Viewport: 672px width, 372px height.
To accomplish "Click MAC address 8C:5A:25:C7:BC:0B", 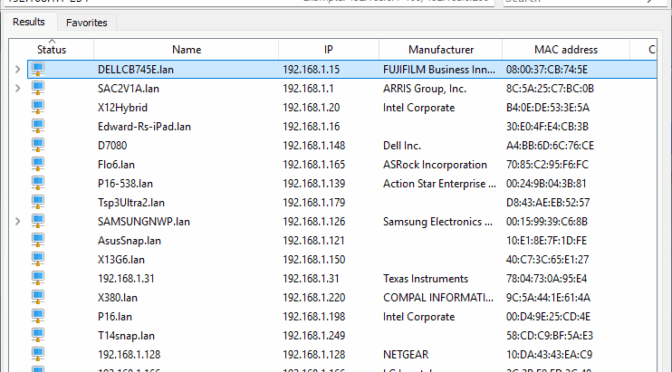I will click(550, 88).
